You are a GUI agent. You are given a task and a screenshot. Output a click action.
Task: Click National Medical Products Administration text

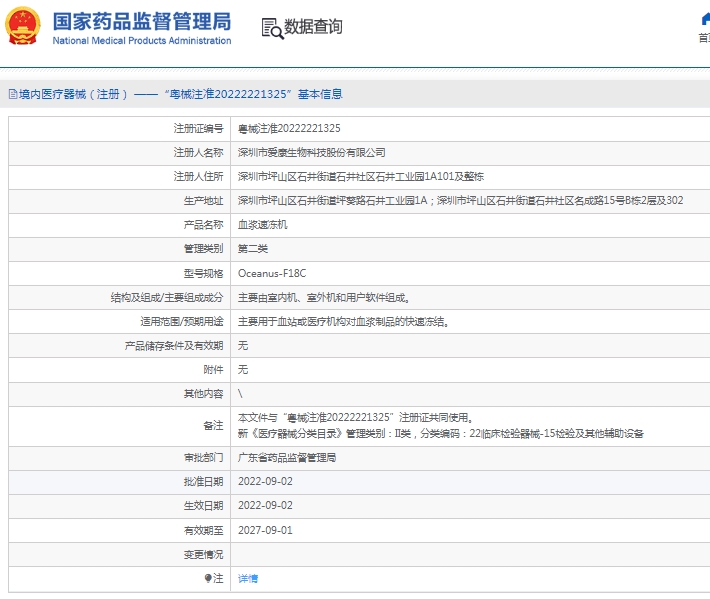(142, 41)
